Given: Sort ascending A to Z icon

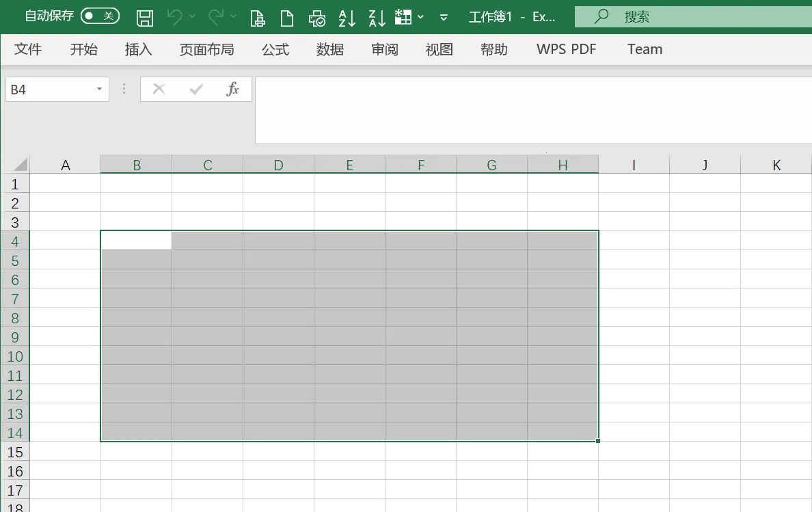Looking at the screenshot, I should 347,18.
